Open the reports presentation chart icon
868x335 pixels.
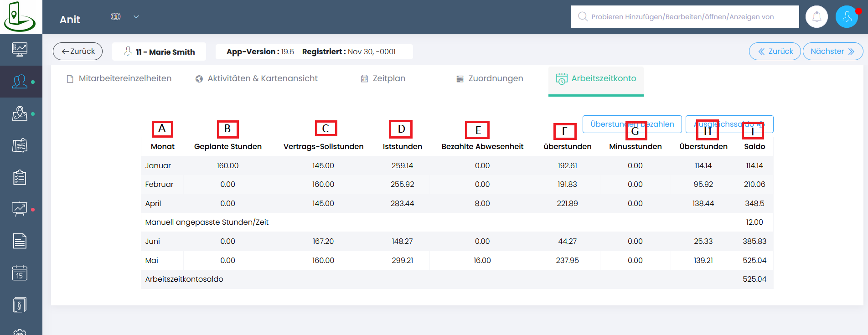(20, 209)
